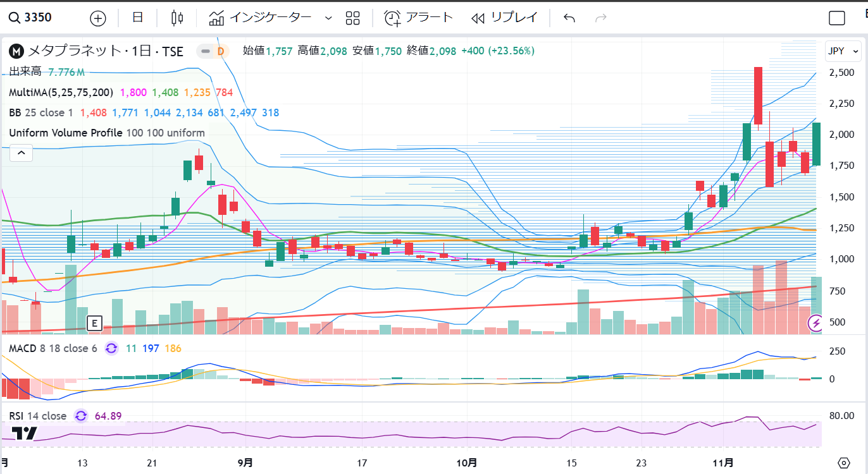Click the 10月 time axis label
This screenshot has height=474, width=868.
click(x=466, y=463)
